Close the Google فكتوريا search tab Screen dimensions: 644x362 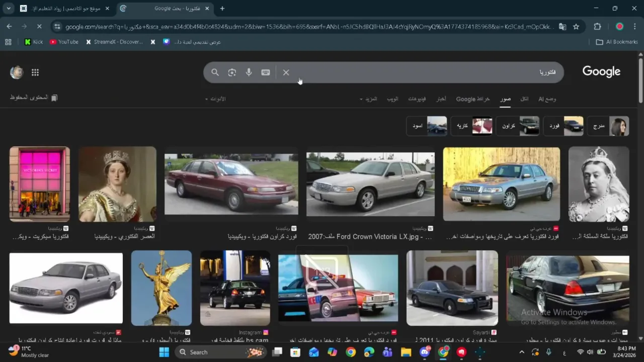coord(207,9)
